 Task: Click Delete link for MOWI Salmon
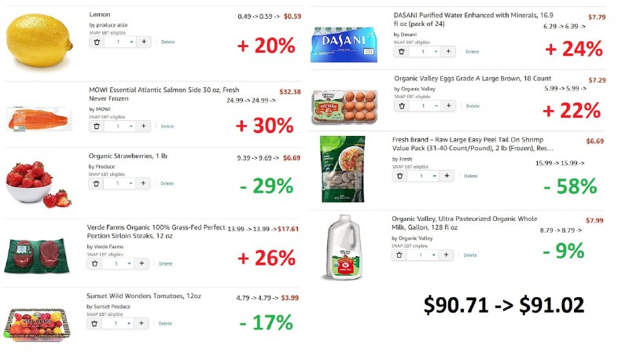(x=167, y=127)
